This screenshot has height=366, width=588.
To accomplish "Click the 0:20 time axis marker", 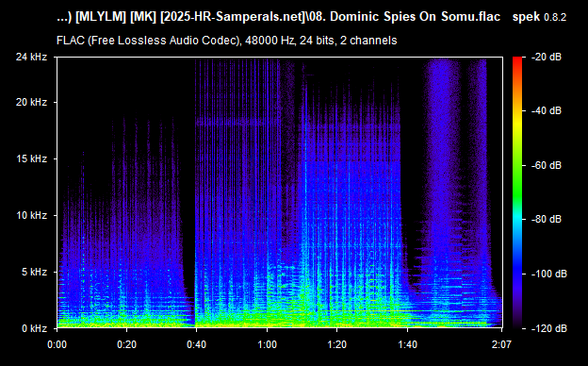I will tap(127, 344).
